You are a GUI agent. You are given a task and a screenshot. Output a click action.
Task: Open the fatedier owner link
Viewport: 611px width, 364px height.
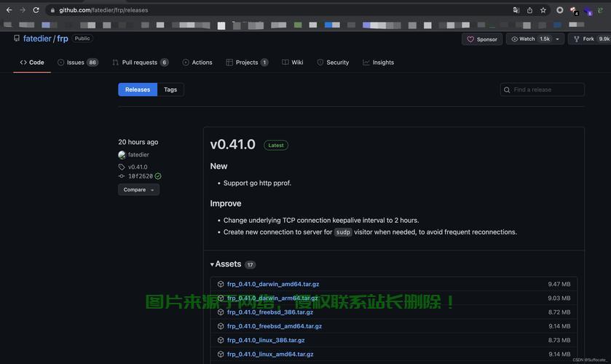37,39
